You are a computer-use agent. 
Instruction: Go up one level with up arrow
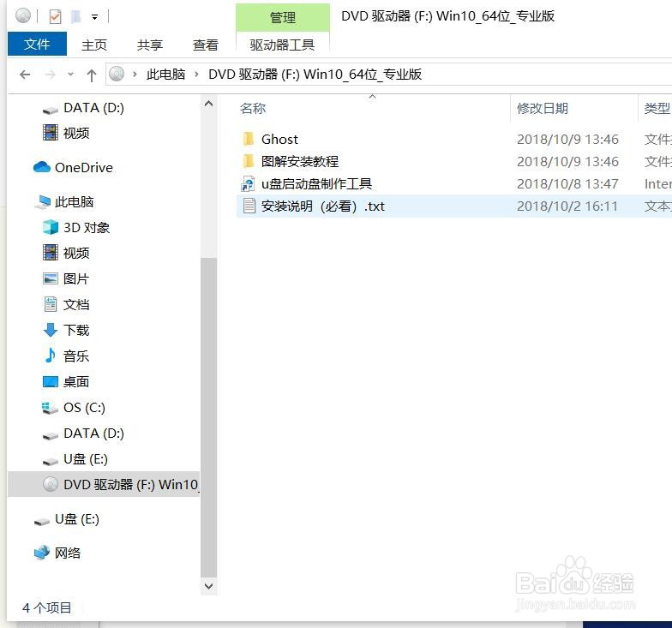click(91, 75)
